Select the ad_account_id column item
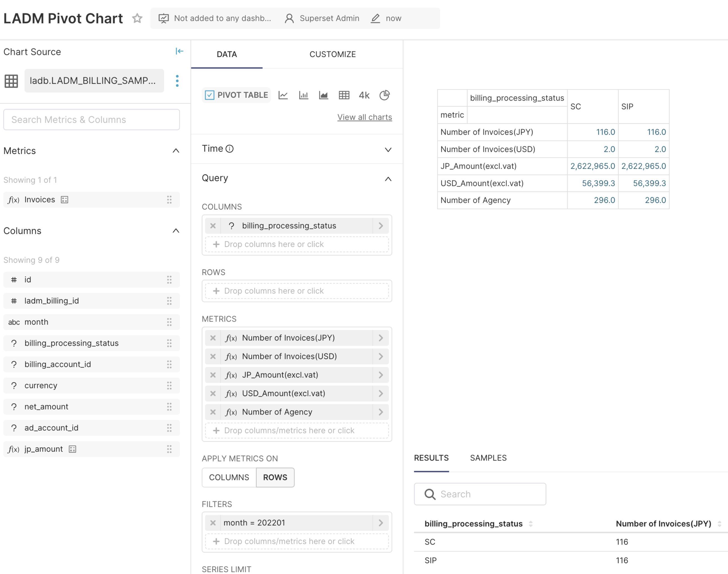The width and height of the screenshot is (728, 574). (91, 428)
